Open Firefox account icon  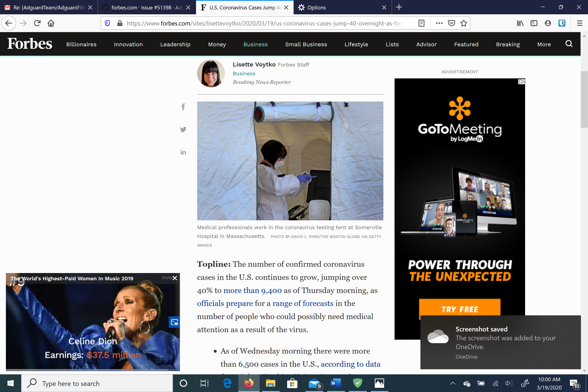click(548, 23)
